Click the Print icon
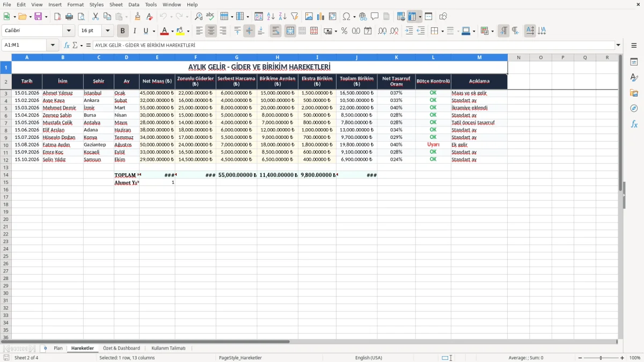644x362 pixels. coord(69,17)
